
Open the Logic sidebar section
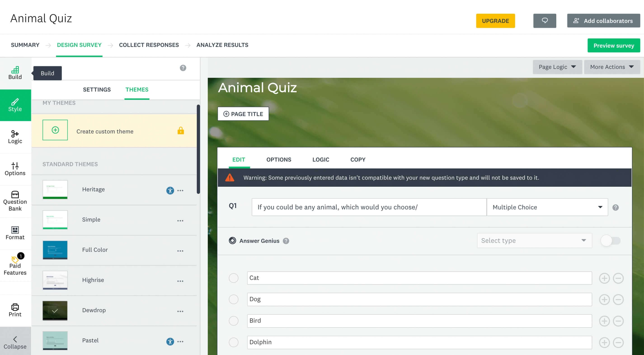click(x=15, y=137)
